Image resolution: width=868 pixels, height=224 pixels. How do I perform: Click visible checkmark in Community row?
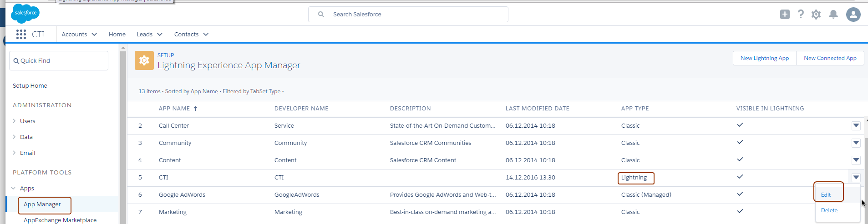tap(740, 142)
